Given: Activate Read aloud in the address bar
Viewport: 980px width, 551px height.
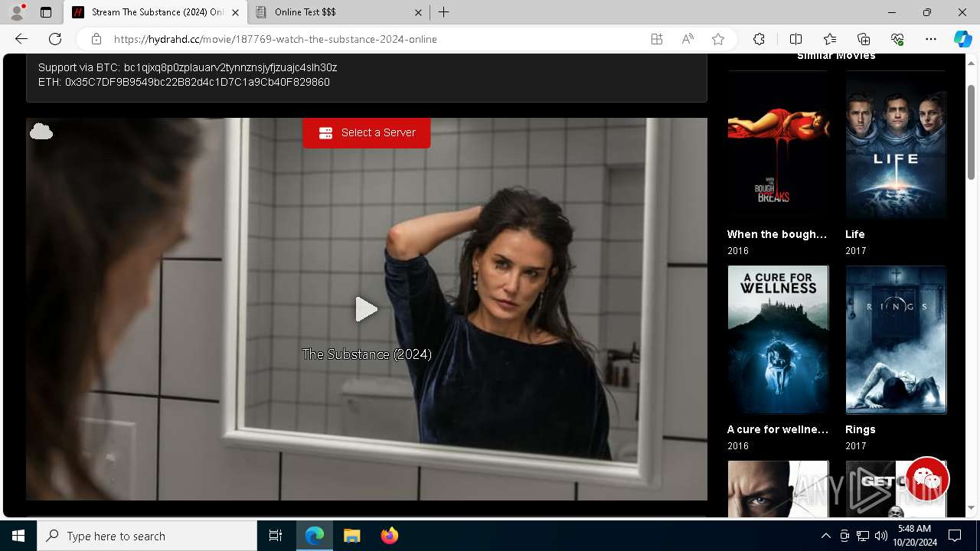Looking at the screenshot, I should click(688, 39).
